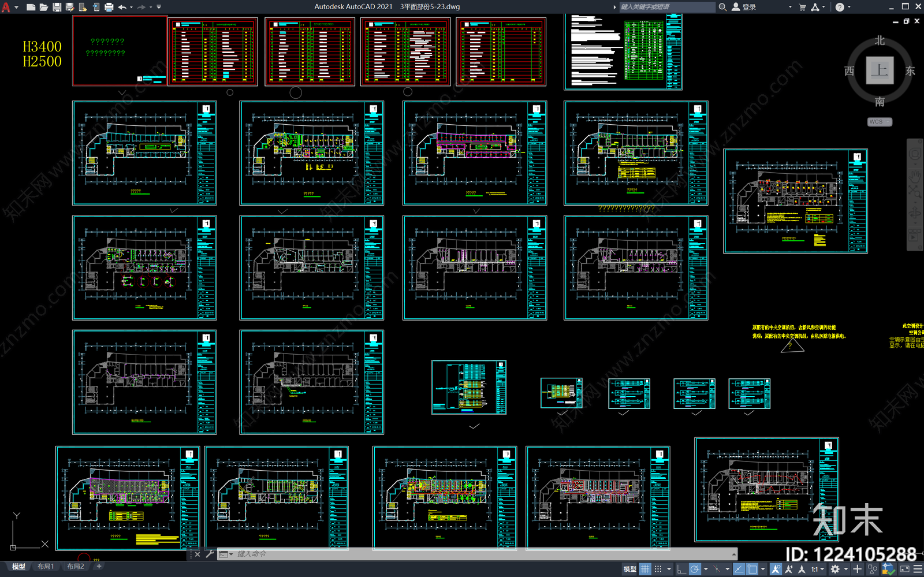Add a new layout tab

[x=99, y=567]
